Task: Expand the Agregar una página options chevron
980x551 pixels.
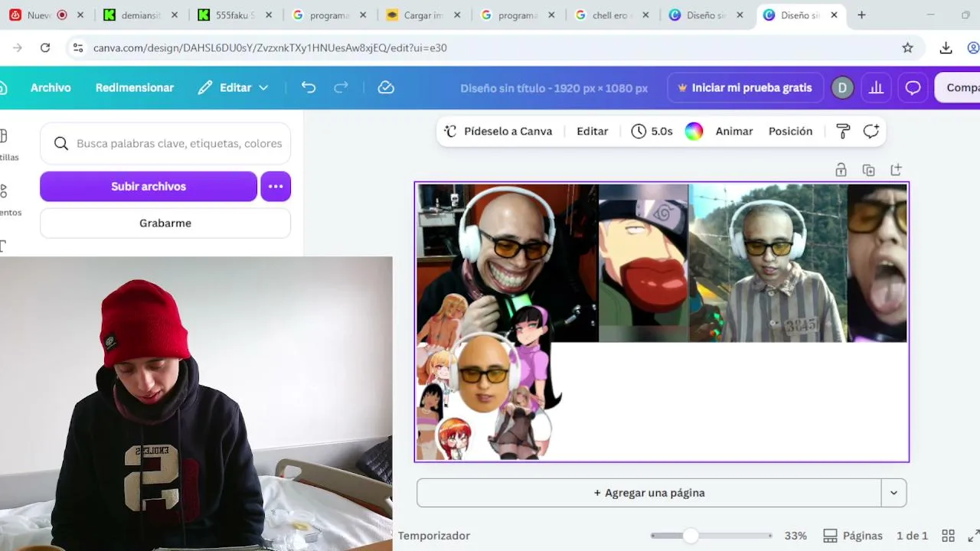Action: [893, 493]
